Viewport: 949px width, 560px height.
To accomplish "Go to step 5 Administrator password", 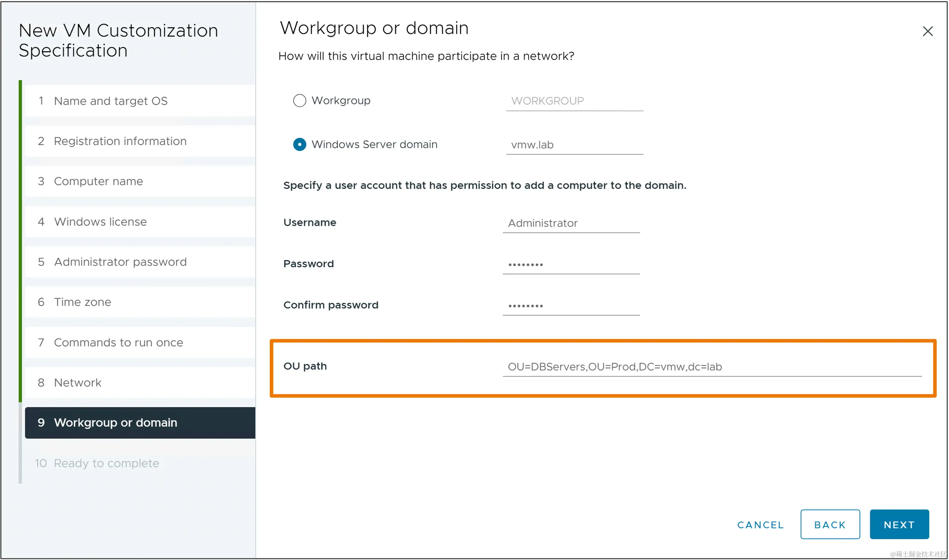I will (x=120, y=262).
